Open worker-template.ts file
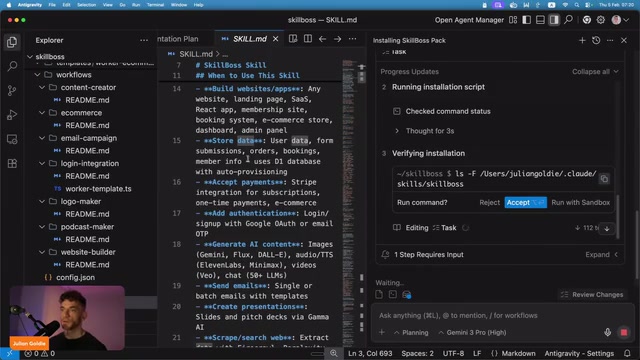 click(98, 189)
